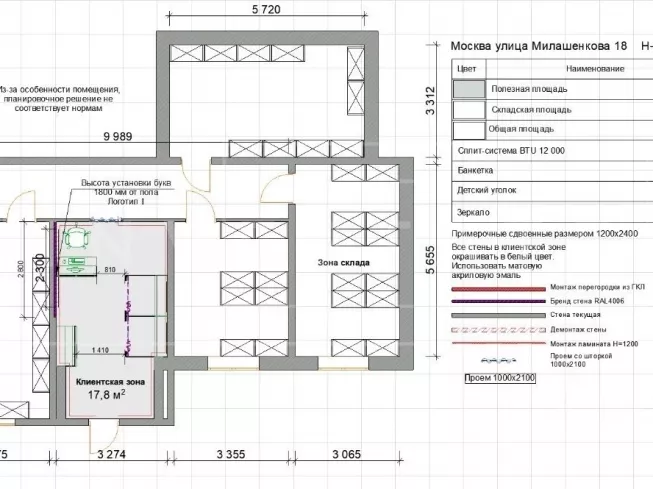Click the green chair symbol in the client zone
653x489 pixels.
click(x=77, y=240)
